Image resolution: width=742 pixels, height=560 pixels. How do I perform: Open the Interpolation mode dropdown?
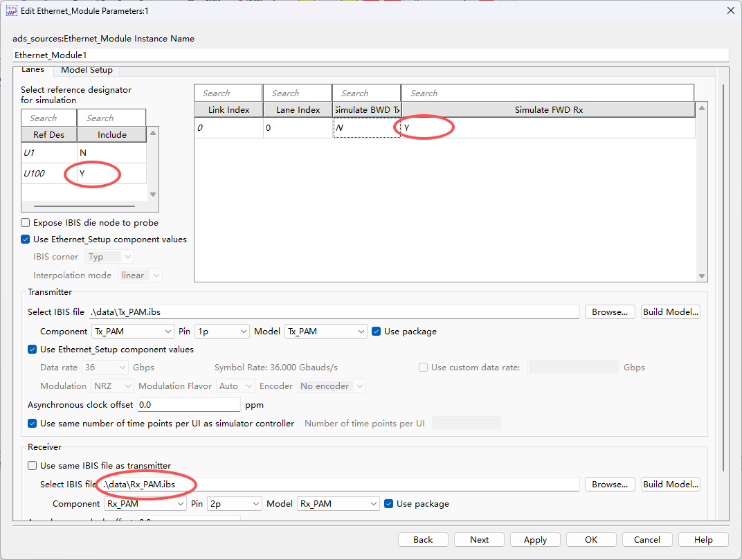click(140, 275)
